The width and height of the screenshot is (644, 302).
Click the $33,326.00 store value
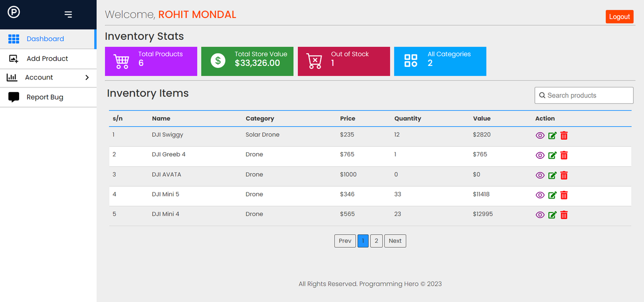click(x=257, y=63)
